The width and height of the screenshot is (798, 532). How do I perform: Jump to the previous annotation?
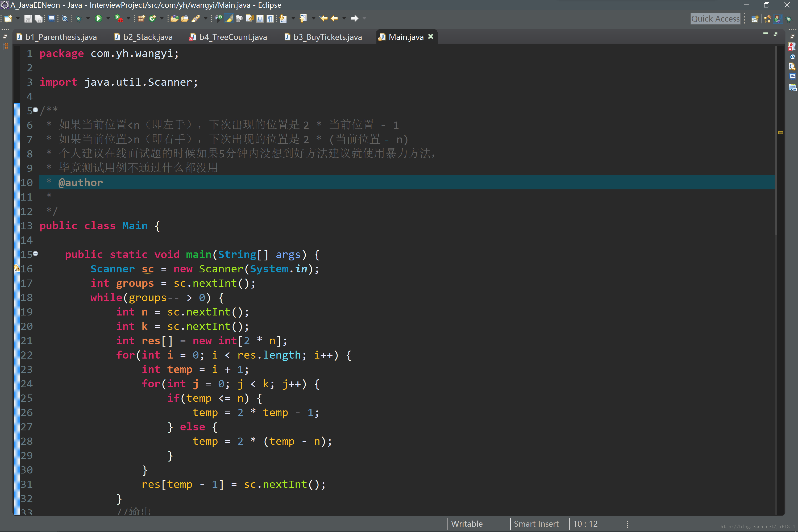pyautogui.click(x=303, y=18)
